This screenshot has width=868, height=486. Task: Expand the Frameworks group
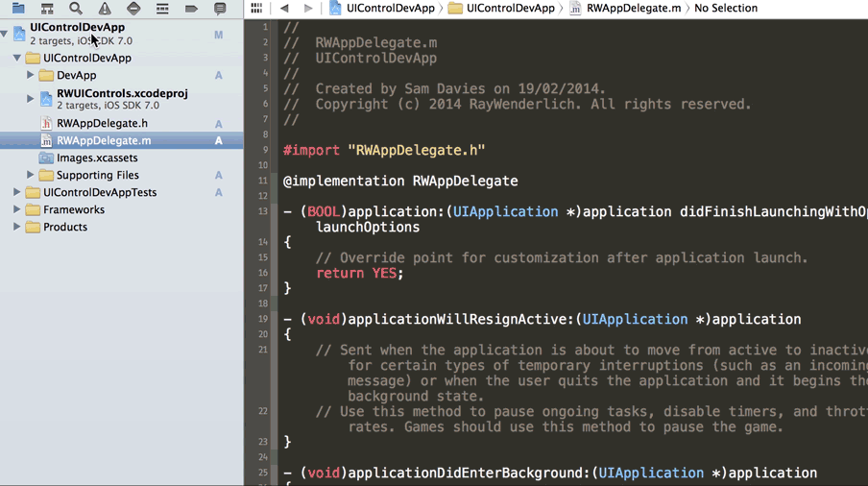(17, 209)
